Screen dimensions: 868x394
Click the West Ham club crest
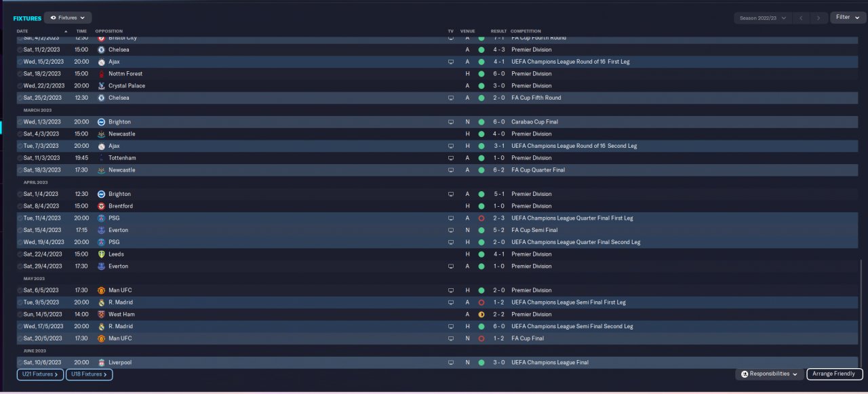(101, 315)
